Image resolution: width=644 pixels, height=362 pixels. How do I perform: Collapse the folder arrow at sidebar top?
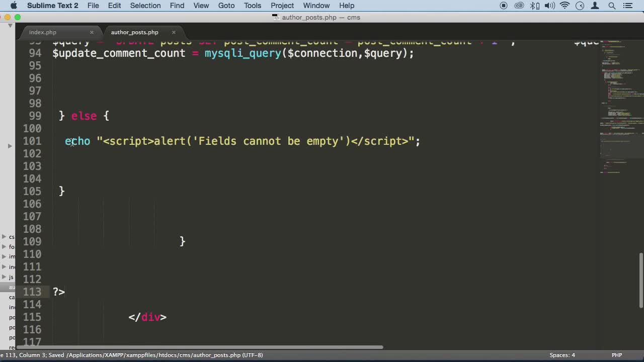point(10,25)
